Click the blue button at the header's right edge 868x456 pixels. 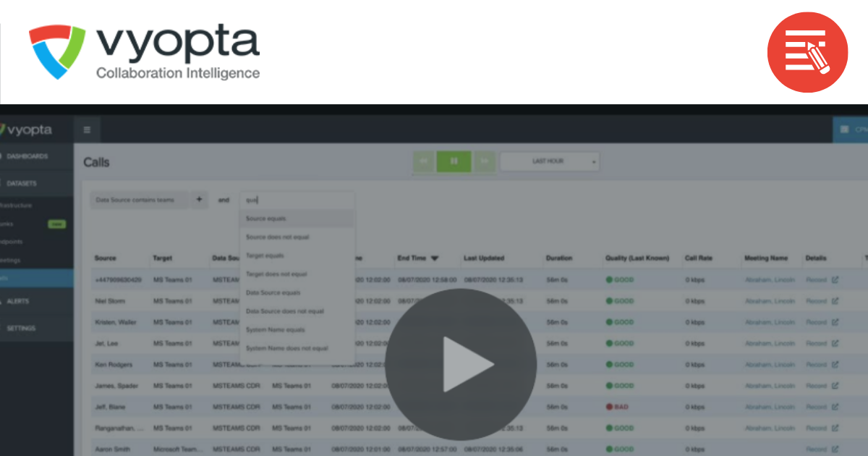tap(851, 130)
